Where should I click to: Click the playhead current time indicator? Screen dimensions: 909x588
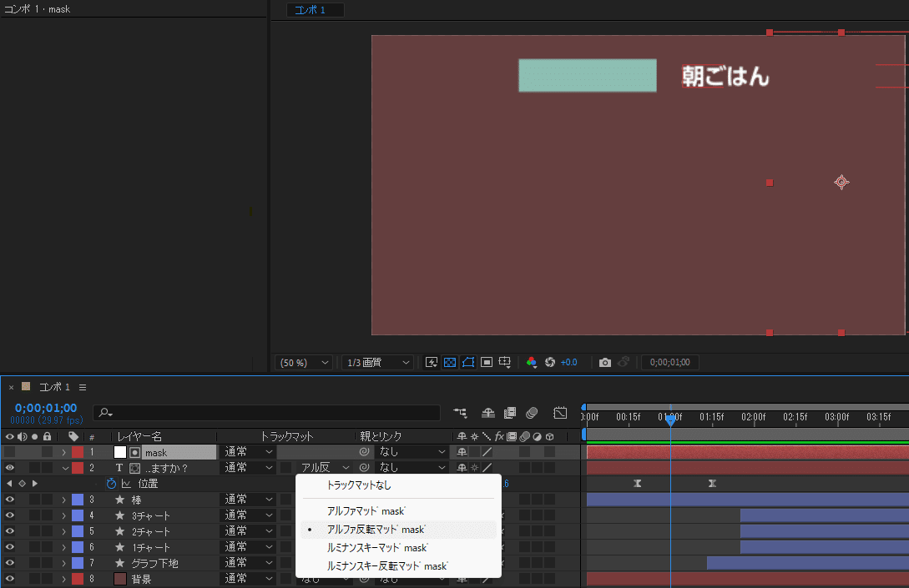pos(670,420)
